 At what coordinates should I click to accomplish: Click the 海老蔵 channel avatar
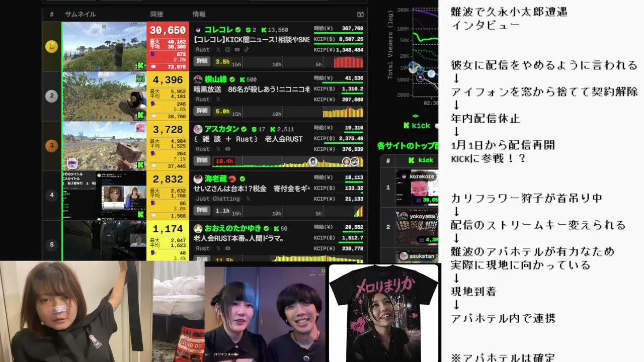(x=198, y=178)
